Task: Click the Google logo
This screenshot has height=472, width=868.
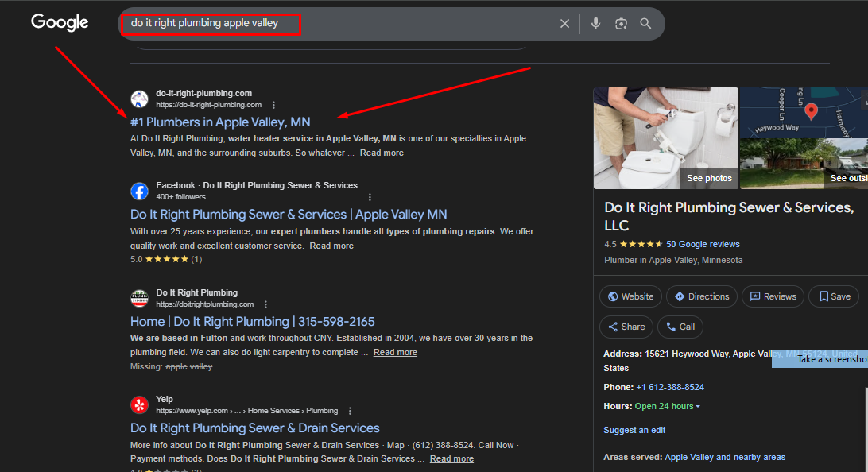Action: (x=60, y=23)
